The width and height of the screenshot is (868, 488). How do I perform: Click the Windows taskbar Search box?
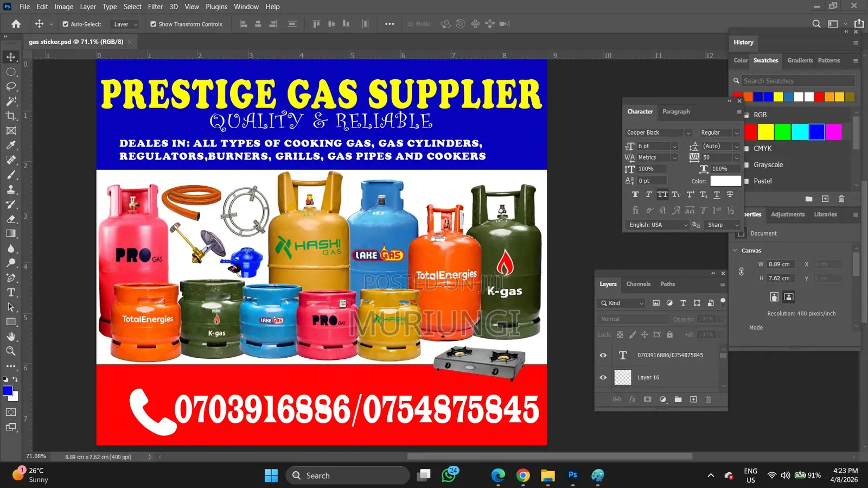[347, 476]
